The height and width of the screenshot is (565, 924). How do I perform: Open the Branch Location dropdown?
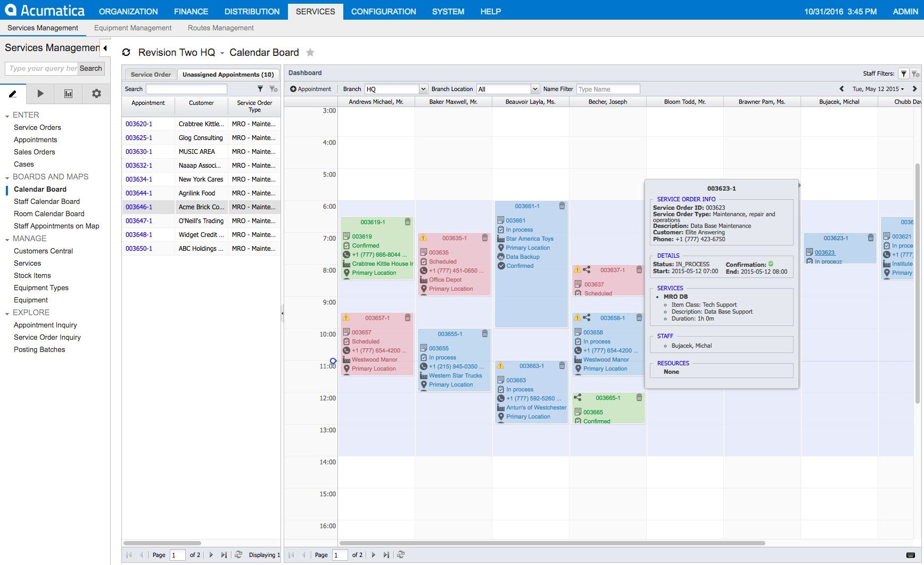535,89
